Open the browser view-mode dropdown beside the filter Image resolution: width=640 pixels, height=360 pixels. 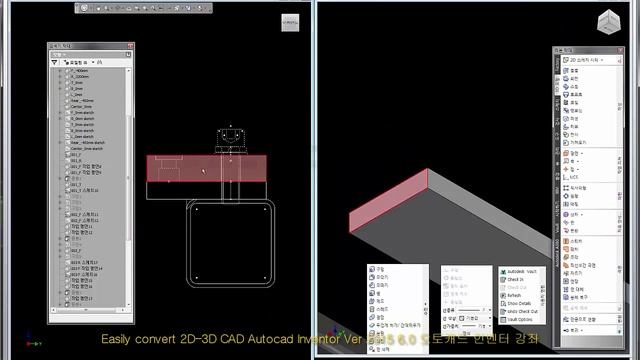tap(93, 62)
